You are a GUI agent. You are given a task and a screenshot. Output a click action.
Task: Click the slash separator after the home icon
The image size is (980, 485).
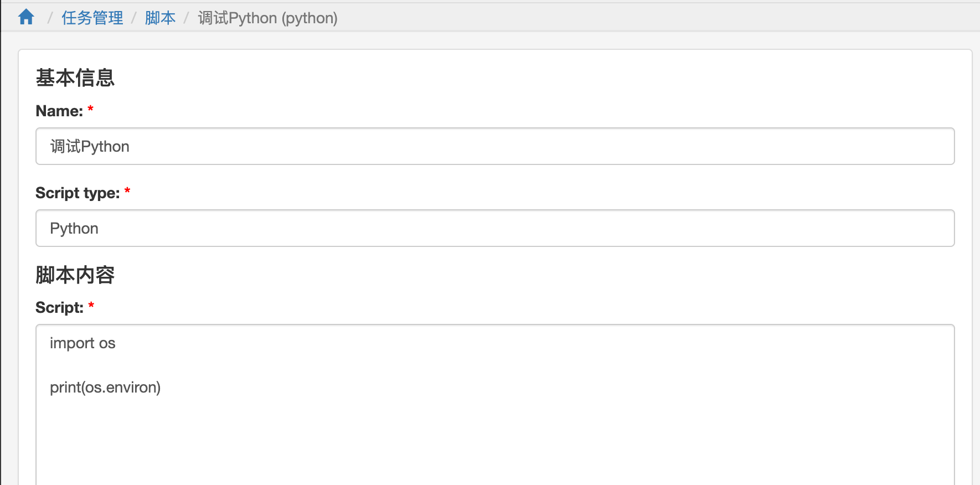tap(50, 18)
